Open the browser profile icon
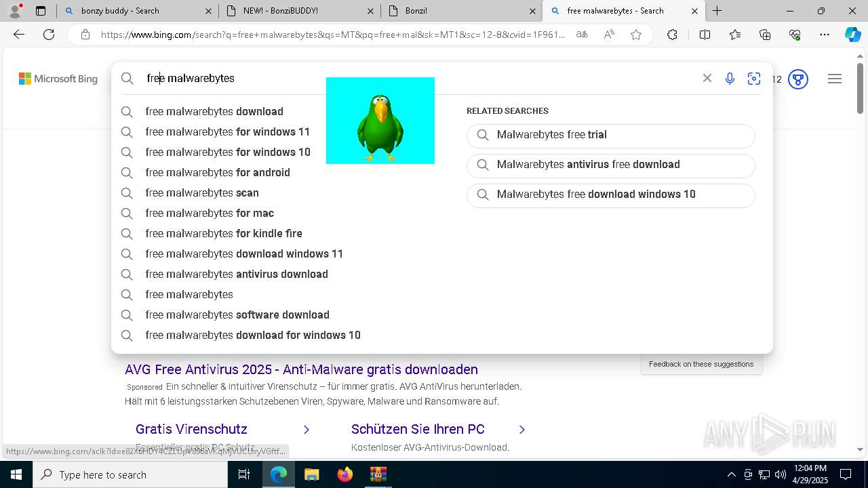 coord(15,11)
